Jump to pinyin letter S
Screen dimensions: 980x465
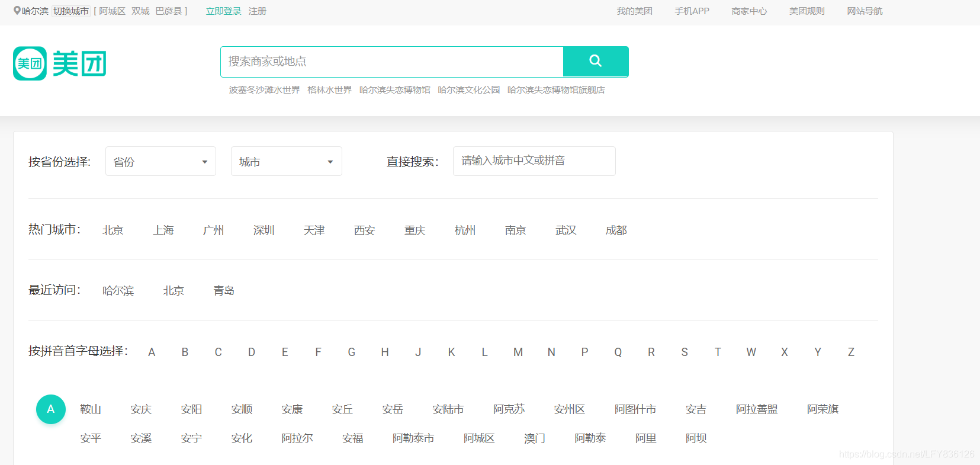(x=685, y=352)
